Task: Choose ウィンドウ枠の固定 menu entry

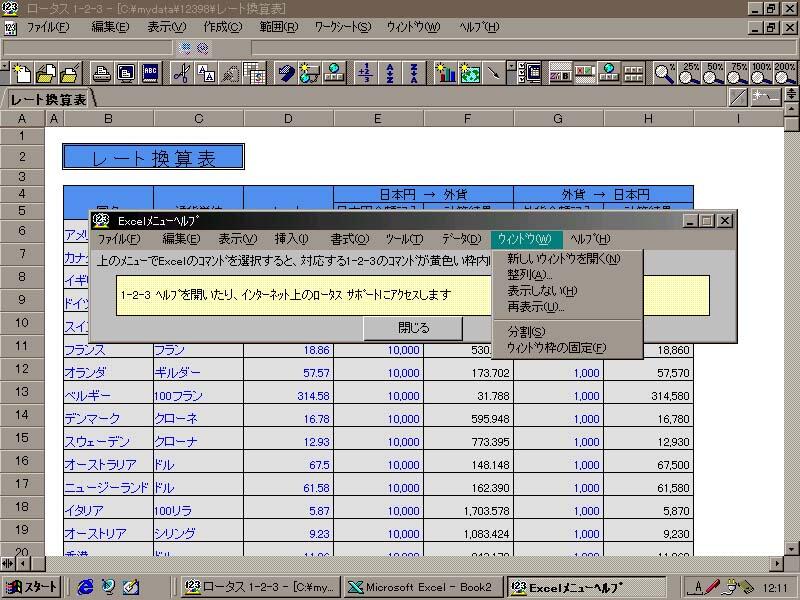Action: click(556, 348)
